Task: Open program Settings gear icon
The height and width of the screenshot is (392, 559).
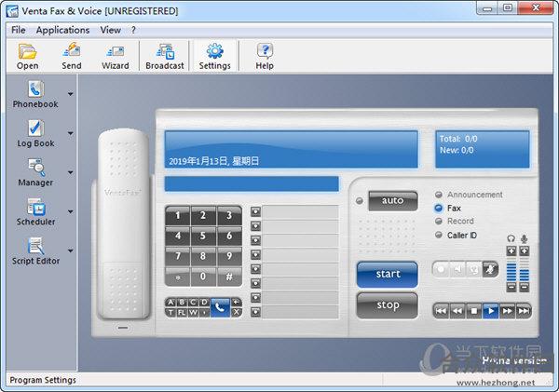Action: [214, 56]
